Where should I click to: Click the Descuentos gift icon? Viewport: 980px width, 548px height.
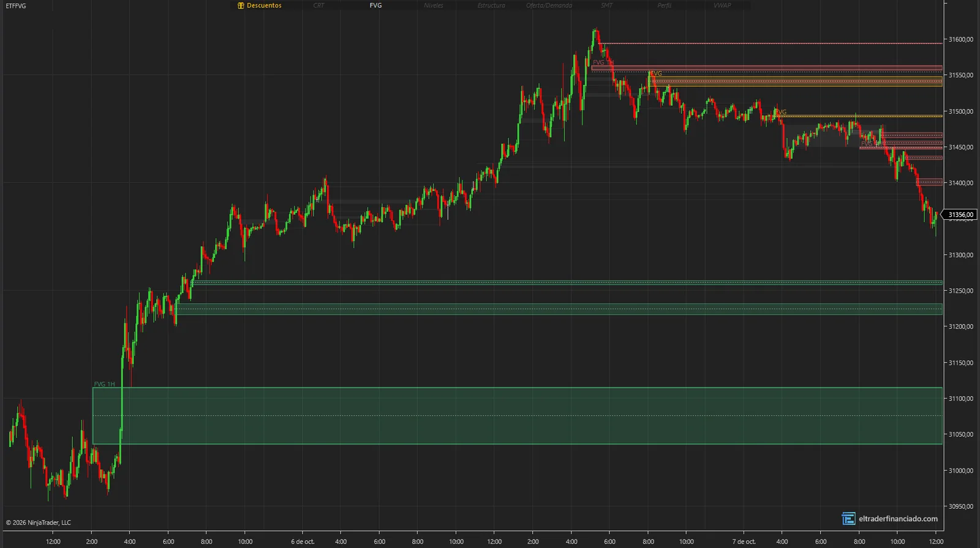(x=241, y=6)
